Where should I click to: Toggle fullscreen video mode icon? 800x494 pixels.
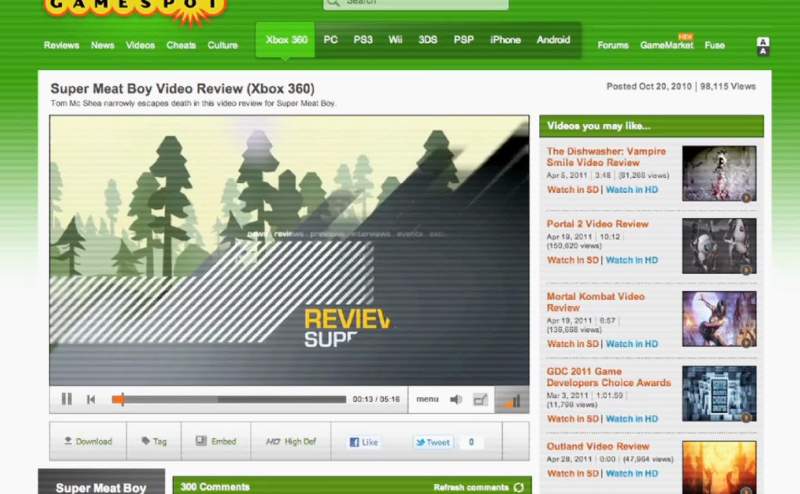(x=480, y=399)
